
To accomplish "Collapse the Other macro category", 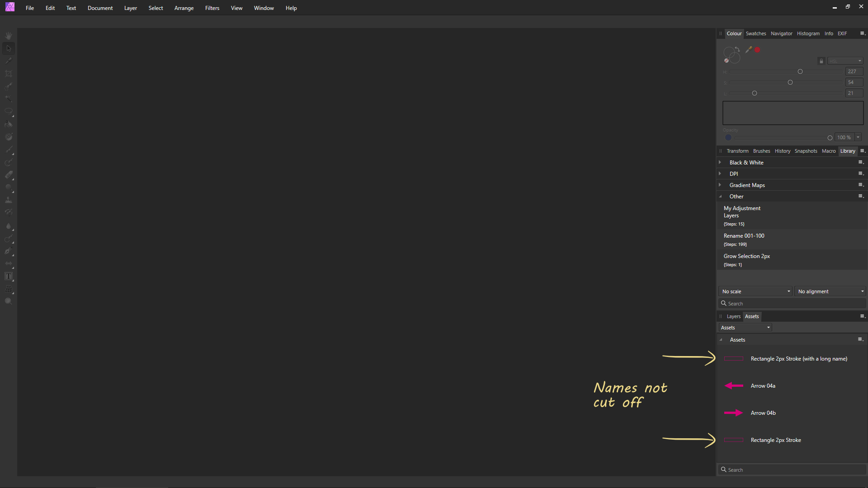I will pyautogui.click(x=721, y=197).
